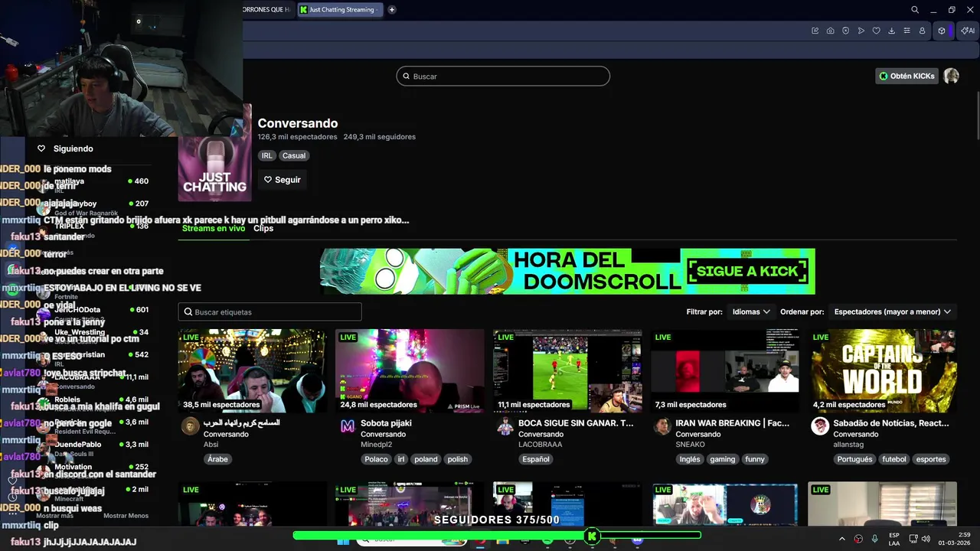This screenshot has width=980, height=551.
Task: Open the extensions cube icon
Action: coord(942,31)
